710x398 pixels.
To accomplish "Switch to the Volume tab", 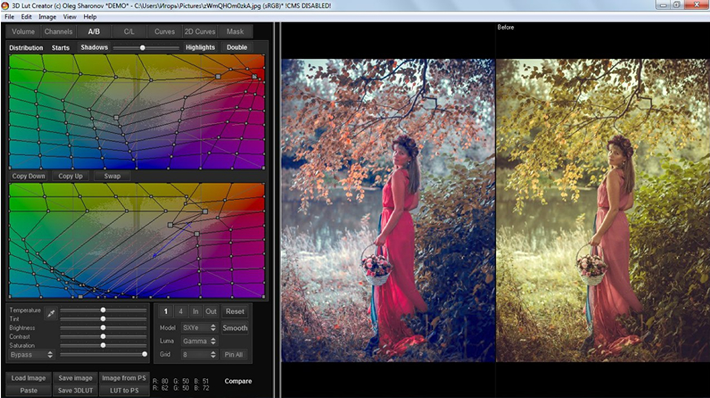I will (x=23, y=31).
